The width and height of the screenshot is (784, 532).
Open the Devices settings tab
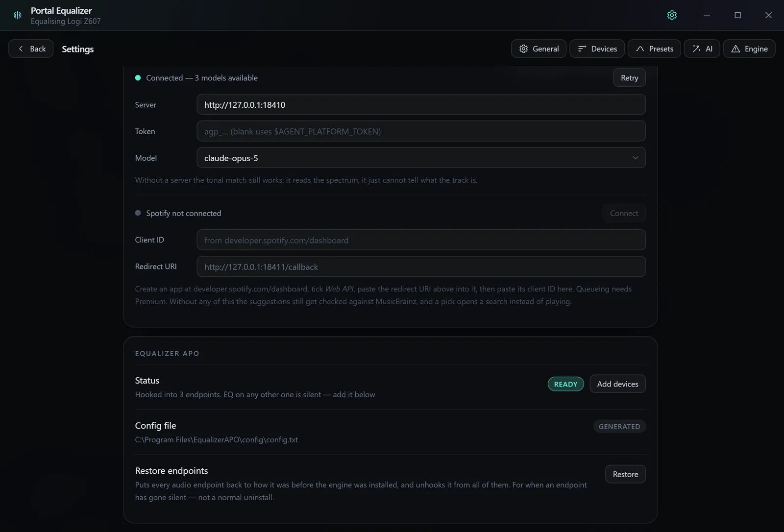597,48
